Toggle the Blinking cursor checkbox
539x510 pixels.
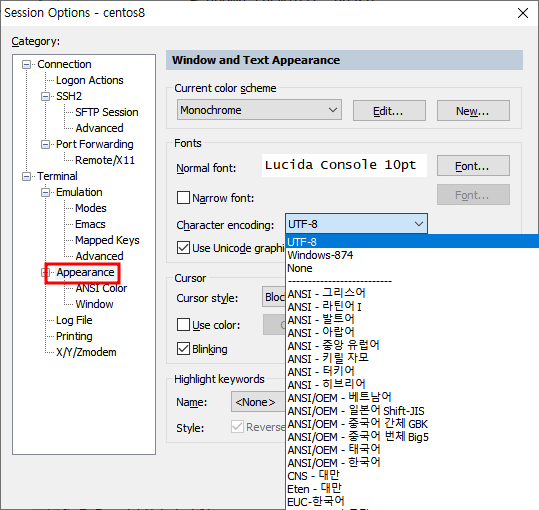pos(183,349)
